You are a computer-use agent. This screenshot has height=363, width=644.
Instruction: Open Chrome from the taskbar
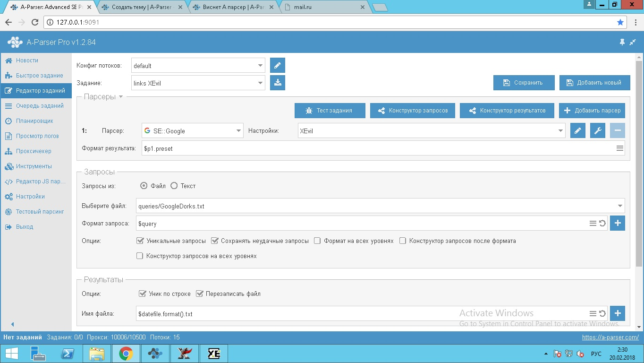coord(126,354)
